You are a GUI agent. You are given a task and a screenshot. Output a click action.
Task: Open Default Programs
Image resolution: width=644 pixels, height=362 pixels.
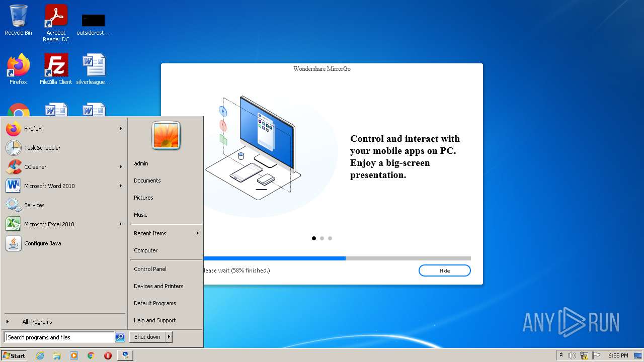(x=166, y=303)
